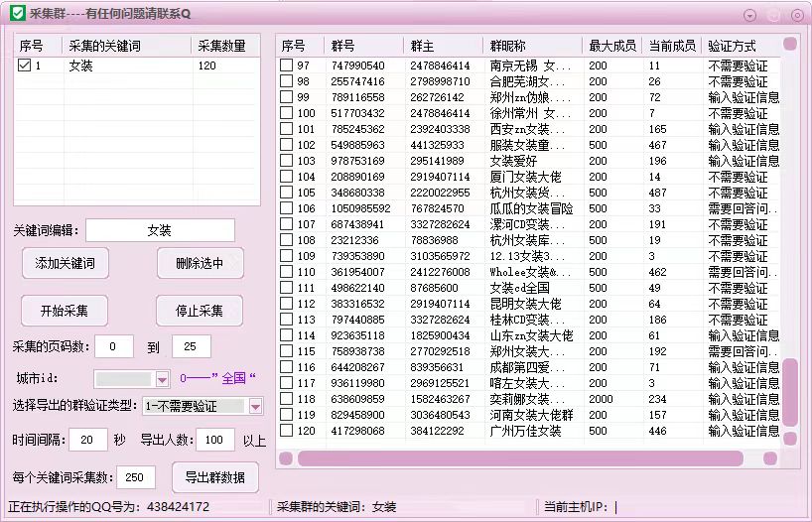Click the 添加关键词 button
This screenshot has height=522, width=812.
[x=66, y=263]
